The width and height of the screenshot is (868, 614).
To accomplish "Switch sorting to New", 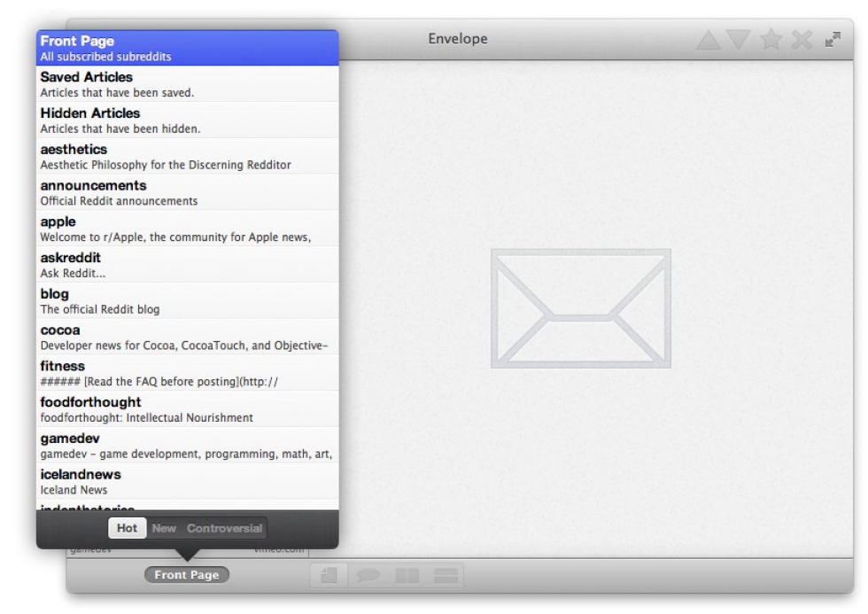I will 164,529.
